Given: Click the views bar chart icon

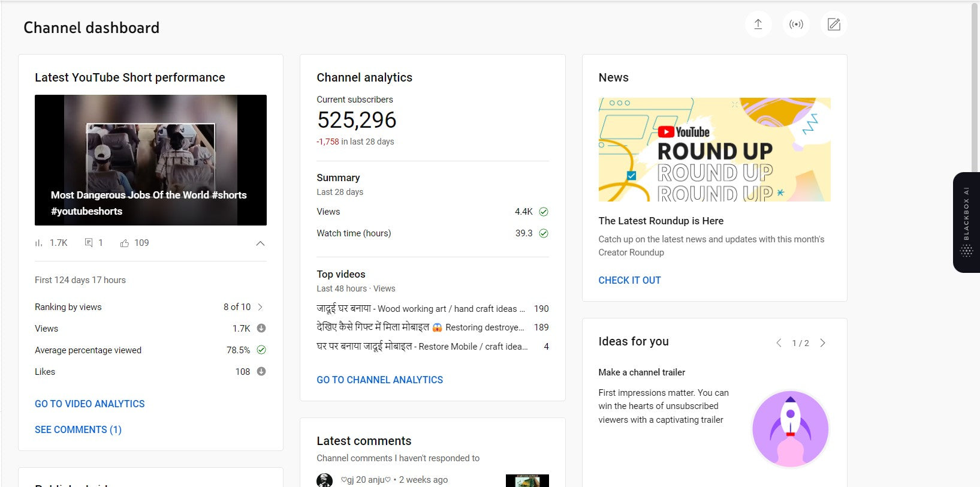Looking at the screenshot, I should pos(39,243).
